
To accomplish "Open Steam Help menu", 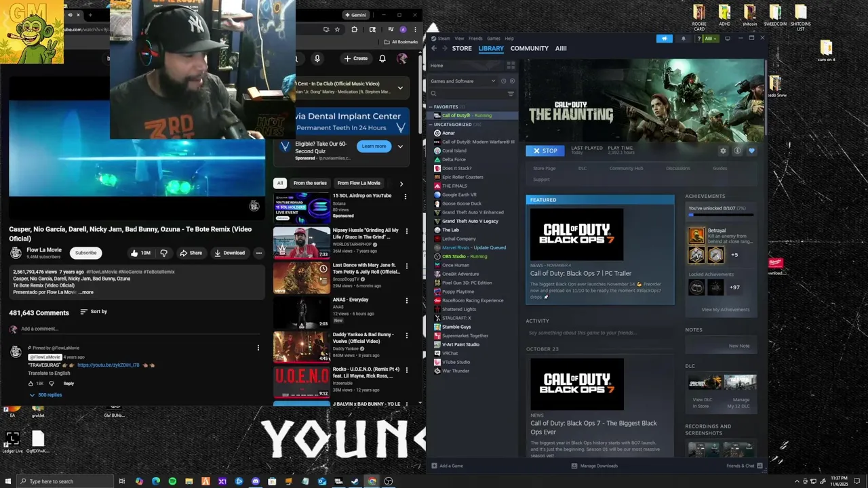I will (x=509, y=39).
